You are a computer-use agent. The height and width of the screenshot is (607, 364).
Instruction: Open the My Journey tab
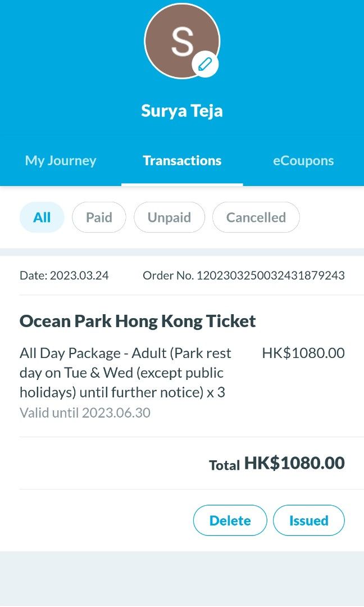[x=60, y=160]
